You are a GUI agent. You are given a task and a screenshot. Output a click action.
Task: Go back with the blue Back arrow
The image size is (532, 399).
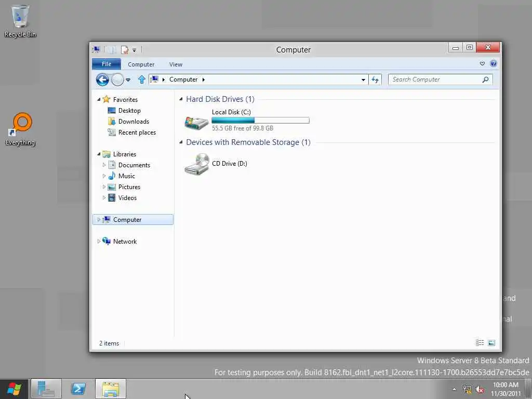[102, 79]
